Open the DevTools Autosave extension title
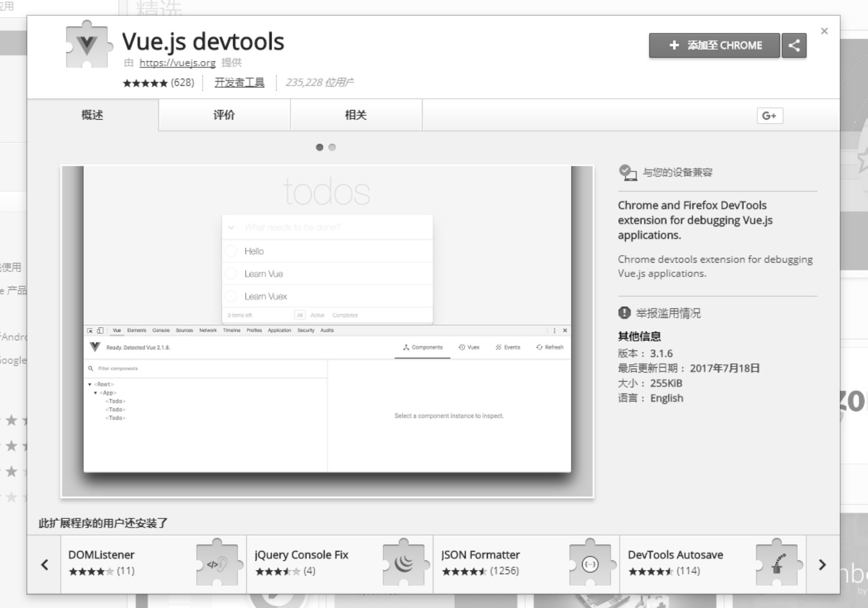 (x=675, y=555)
